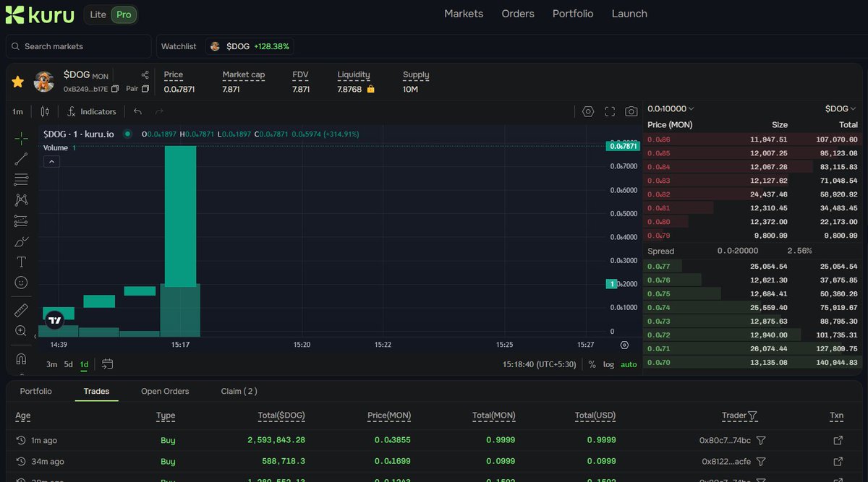The image size is (868, 482).
Task: Copy the 0xB249...b17E contract address
Action: click(x=115, y=89)
